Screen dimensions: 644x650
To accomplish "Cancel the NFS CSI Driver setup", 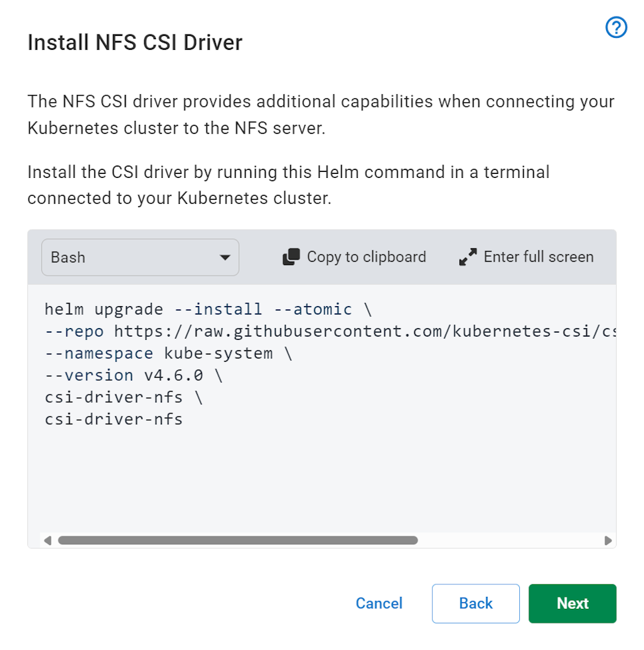I will pyautogui.click(x=379, y=604).
